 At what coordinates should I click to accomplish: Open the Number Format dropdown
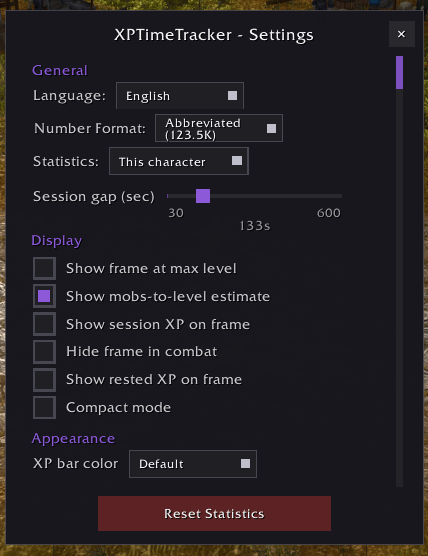[219, 128]
